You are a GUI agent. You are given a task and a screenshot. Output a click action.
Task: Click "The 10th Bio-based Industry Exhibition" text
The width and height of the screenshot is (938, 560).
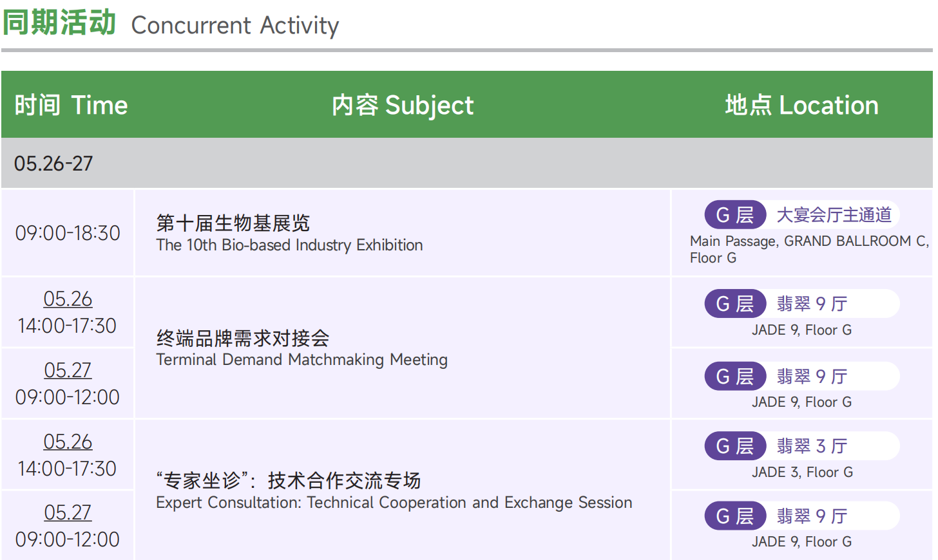(x=289, y=245)
